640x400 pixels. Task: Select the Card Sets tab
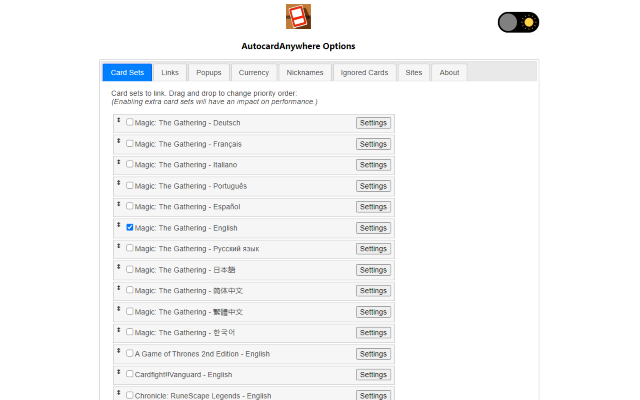point(127,73)
